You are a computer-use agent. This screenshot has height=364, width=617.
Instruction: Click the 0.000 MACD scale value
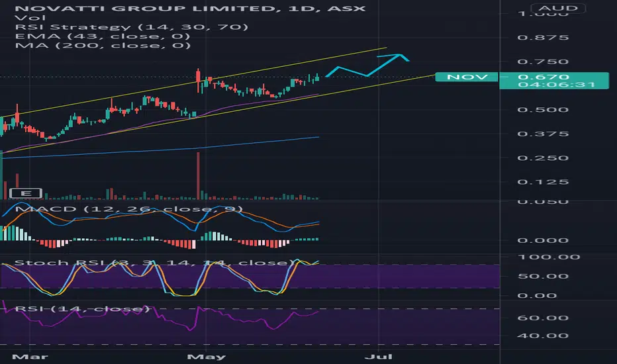click(x=543, y=240)
